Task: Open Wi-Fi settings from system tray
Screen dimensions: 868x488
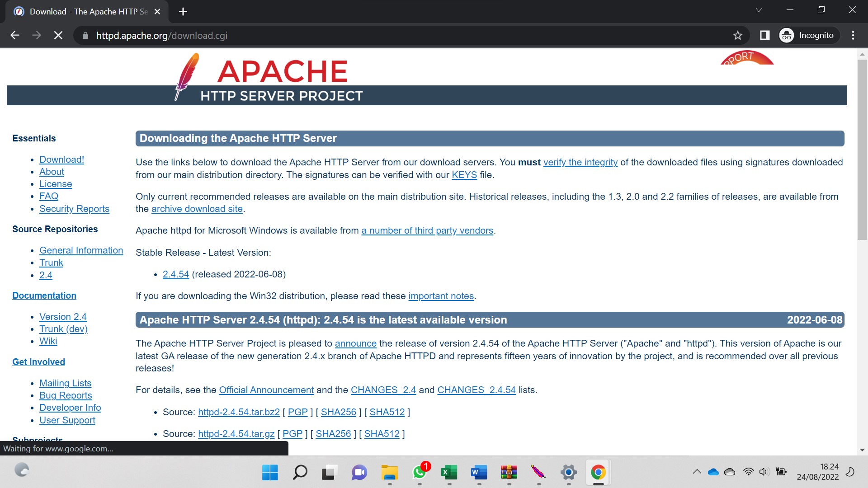Action: tap(748, 471)
